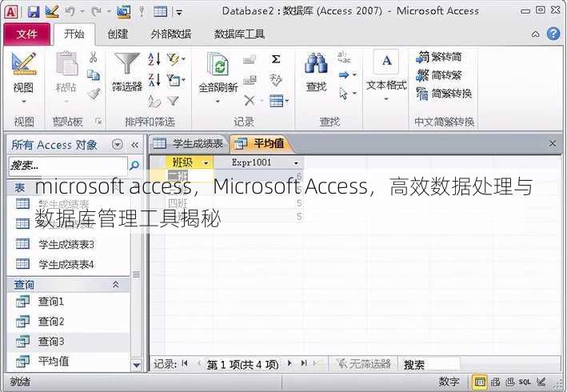Screen dimensions: 567x392
Task: Click the go-to arrow icon
Action: coord(344,75)
